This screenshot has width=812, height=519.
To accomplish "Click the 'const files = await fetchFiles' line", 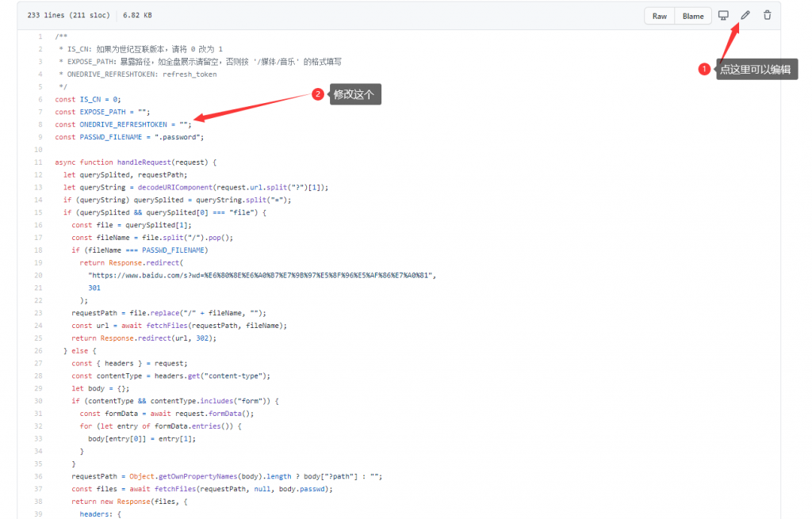I will 202,488.
